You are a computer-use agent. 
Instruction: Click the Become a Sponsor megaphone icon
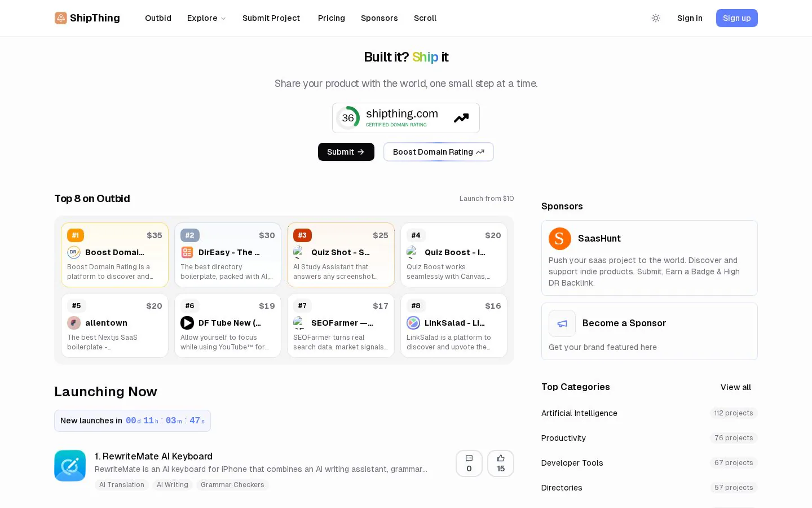(x=562, y=323)
